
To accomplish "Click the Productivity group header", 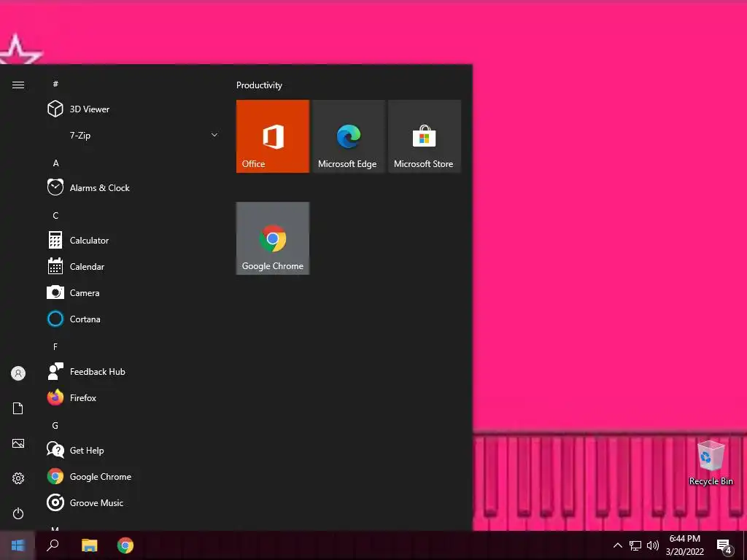I will pos(259,85).
